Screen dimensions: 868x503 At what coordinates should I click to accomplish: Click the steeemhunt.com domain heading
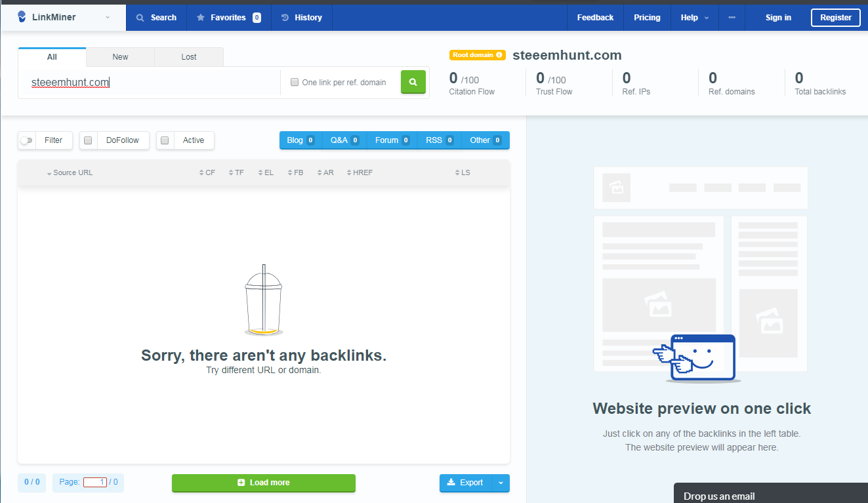point(567,56)
